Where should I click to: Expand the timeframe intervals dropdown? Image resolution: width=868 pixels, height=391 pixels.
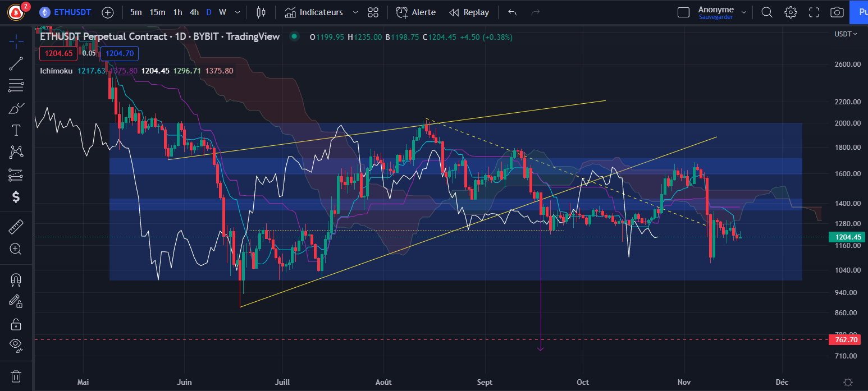236,12
